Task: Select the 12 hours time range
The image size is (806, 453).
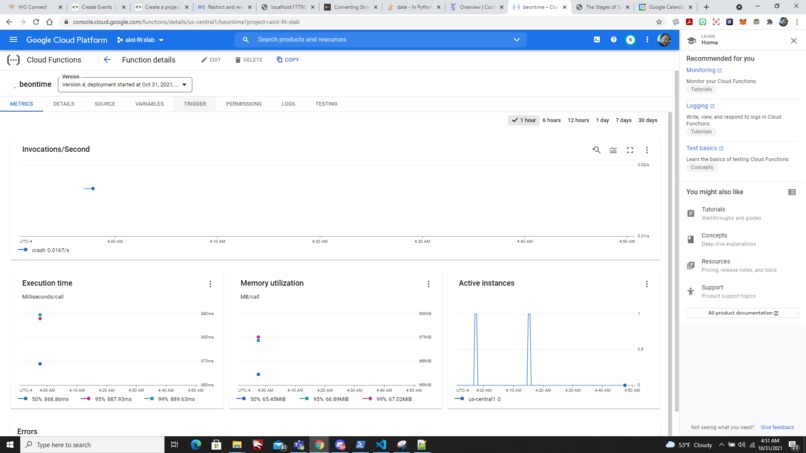Action: [x=578, y=120]
